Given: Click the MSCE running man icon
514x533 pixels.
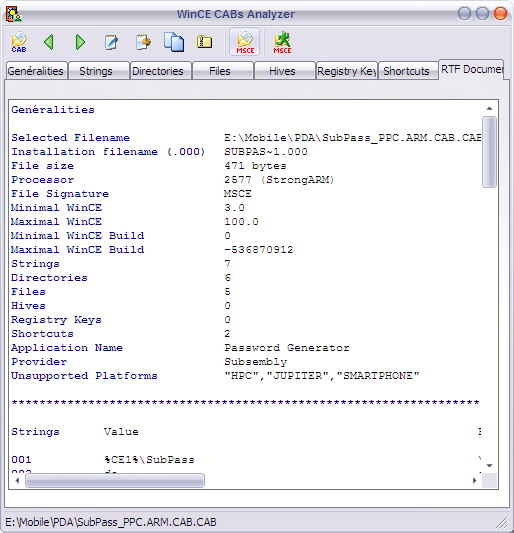Looking at the screenshot, I should coord(282,42).
